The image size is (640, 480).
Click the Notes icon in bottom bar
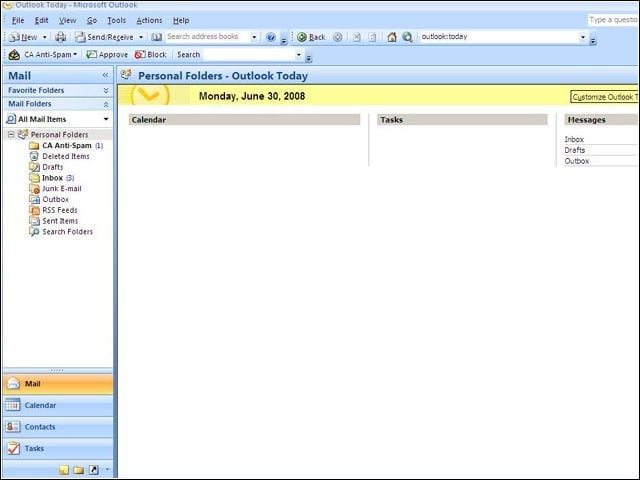click(x=64, y=470)
